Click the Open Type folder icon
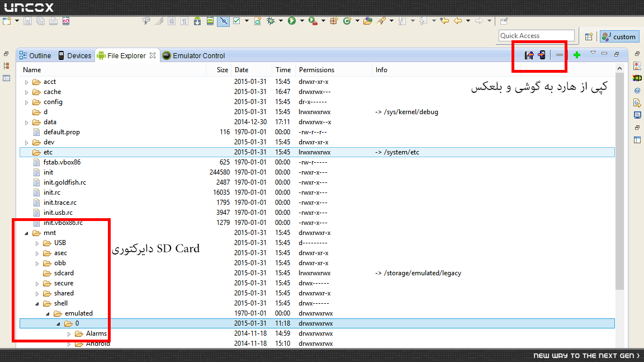644x362 pixels. pyautogui.click(x=368, y=21)
